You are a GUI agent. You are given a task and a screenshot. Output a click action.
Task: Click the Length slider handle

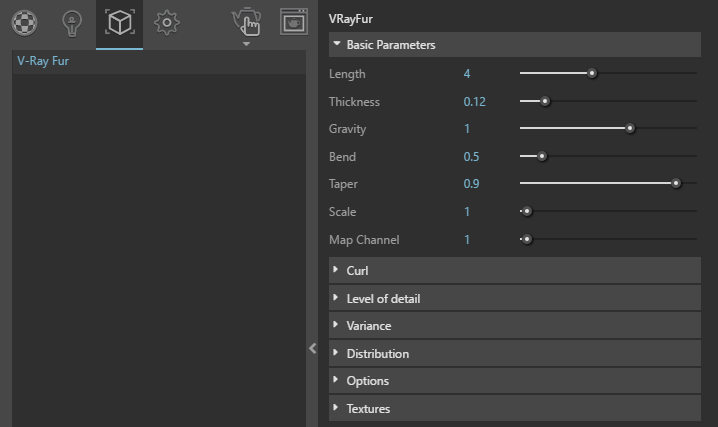592,73
